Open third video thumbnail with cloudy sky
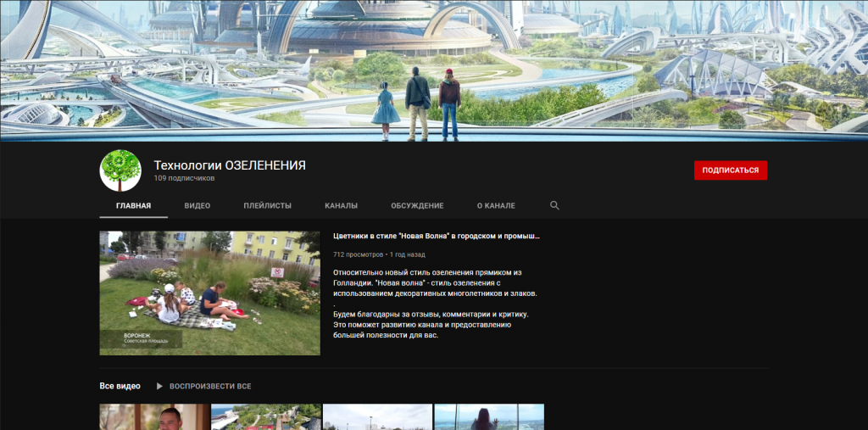 click(377, 417)
